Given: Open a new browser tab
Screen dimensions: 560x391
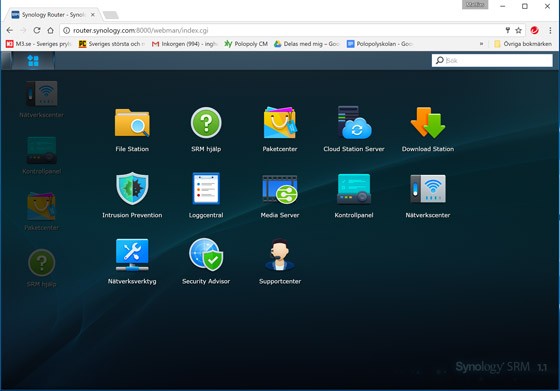Looking at the screenshot, I should 110,15.
